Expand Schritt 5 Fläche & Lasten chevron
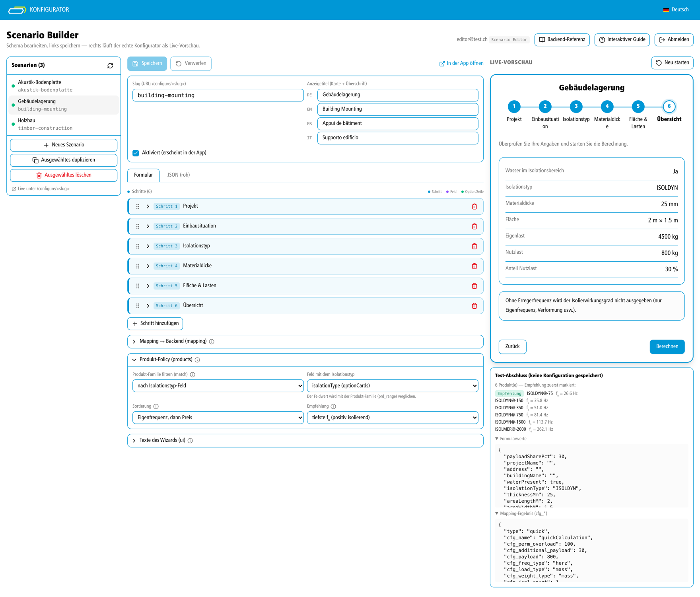The height and width of the screenshot is (597, 700). pyautogui.click(x=148, y=286)
